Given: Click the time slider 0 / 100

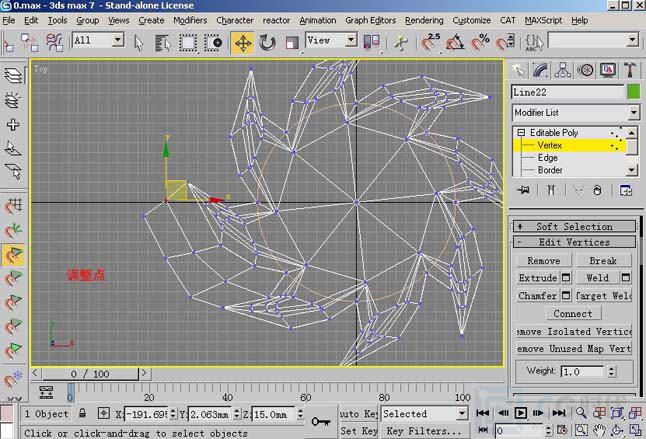Looking at the screenshot, I should click(90, 374).
